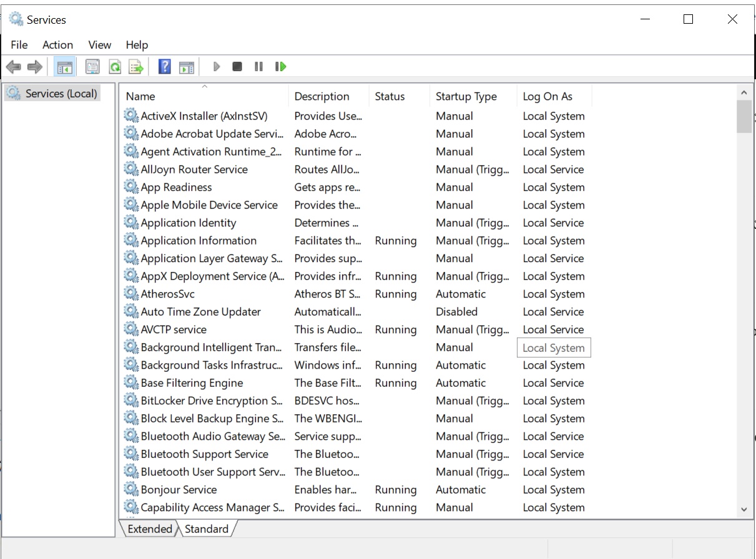
Task: Maximize the Services window
Action: 688,19
